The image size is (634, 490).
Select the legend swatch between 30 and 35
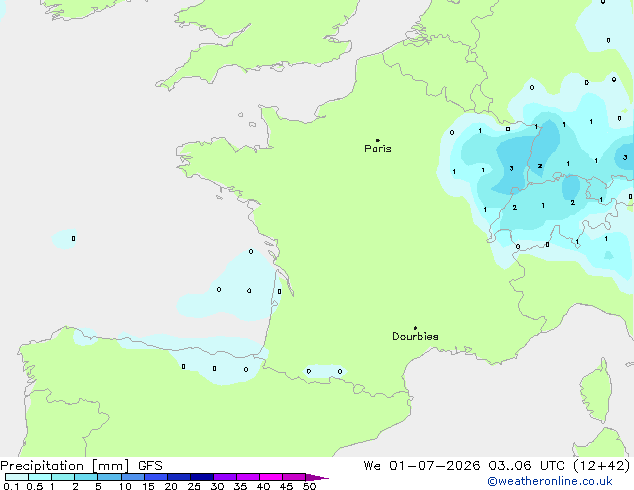[x=225, y=477]
